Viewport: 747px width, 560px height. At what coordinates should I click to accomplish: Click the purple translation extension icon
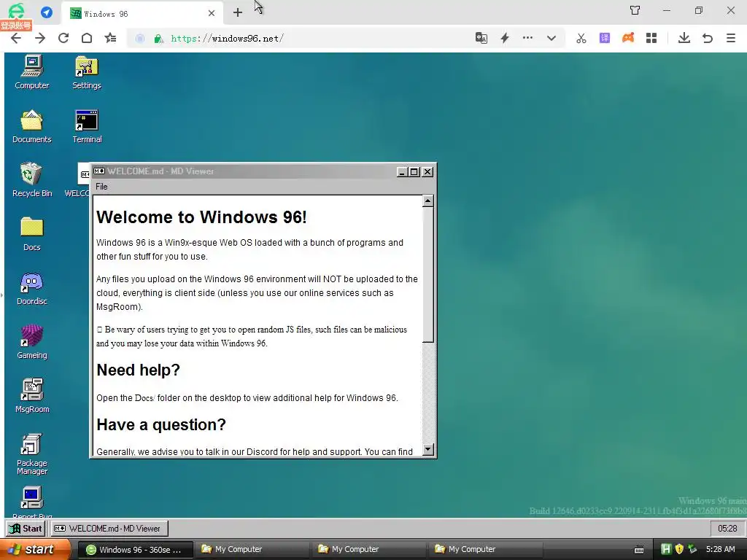605,38
